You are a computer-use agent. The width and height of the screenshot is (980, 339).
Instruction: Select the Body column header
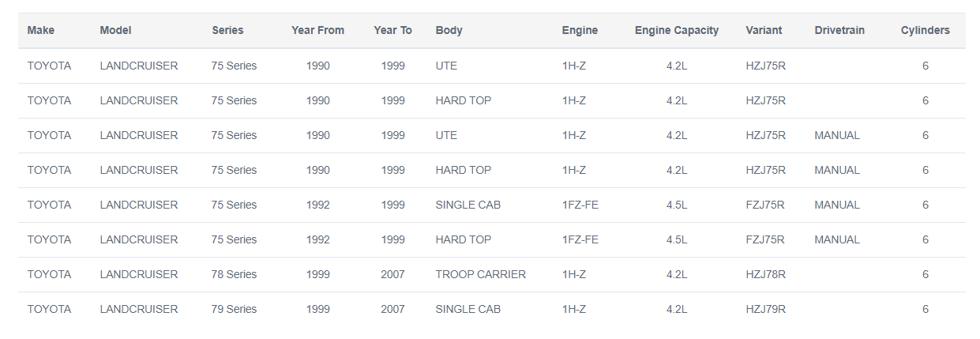click(x=449, y=31)
